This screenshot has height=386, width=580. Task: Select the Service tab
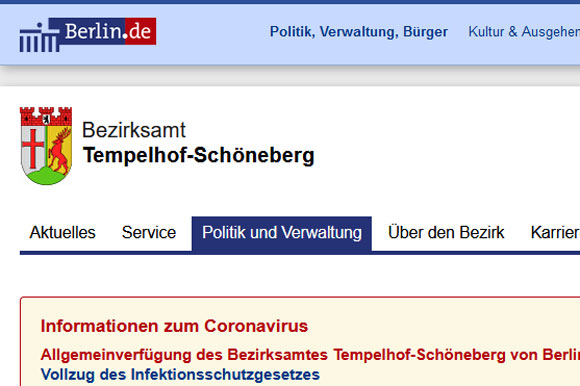point(149,233)
